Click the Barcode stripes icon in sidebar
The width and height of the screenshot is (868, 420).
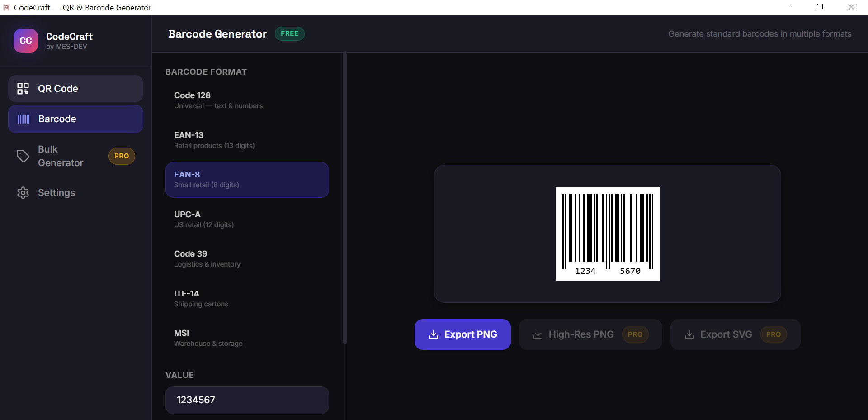[x=24, y=119]
